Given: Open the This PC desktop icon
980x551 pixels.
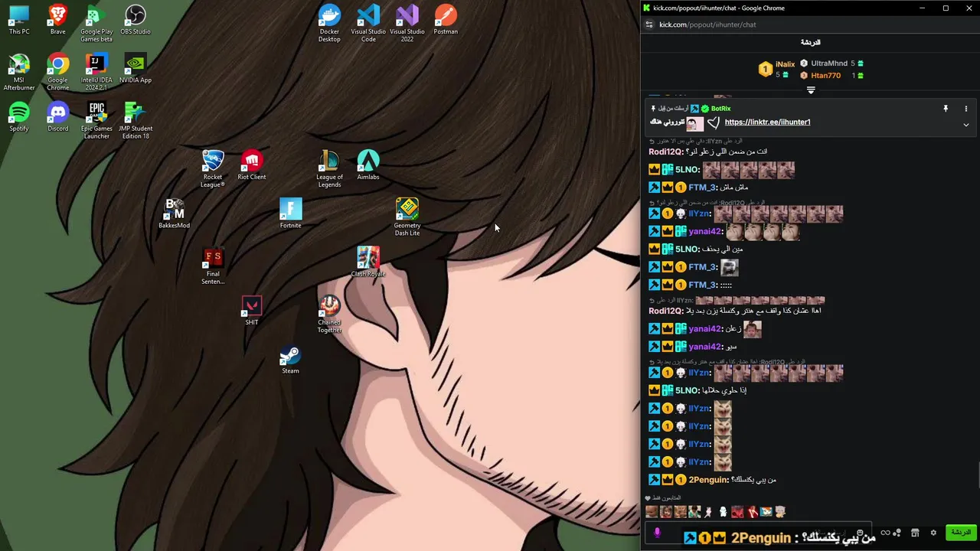Looking at the screenshot, I should pyautogui.click(x=19, y=20).
